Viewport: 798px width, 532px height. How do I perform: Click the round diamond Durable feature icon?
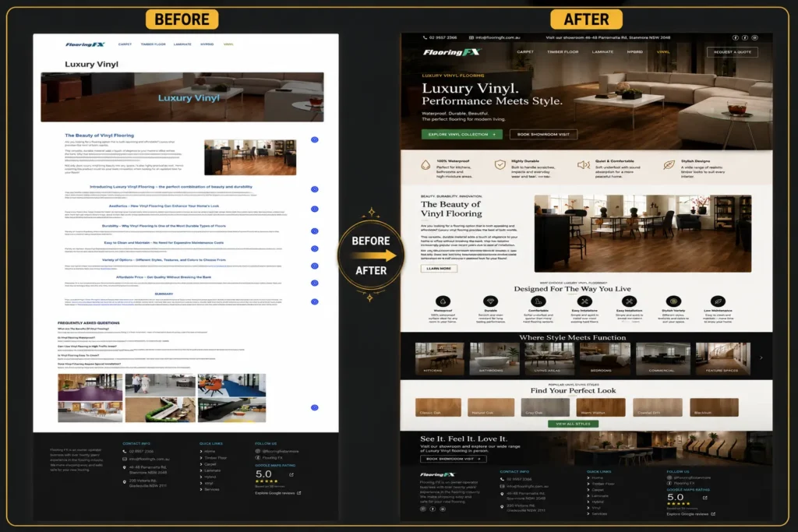coord(490,301)
